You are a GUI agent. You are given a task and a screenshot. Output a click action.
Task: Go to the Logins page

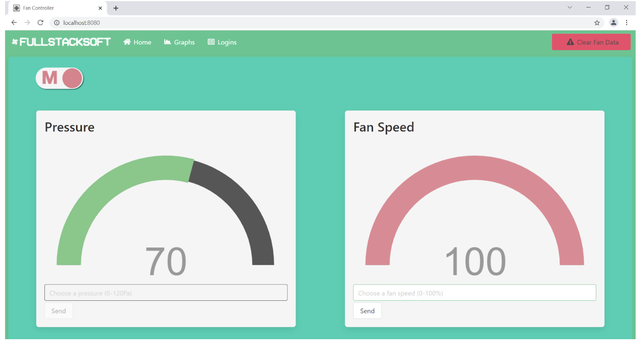[222, 42]
